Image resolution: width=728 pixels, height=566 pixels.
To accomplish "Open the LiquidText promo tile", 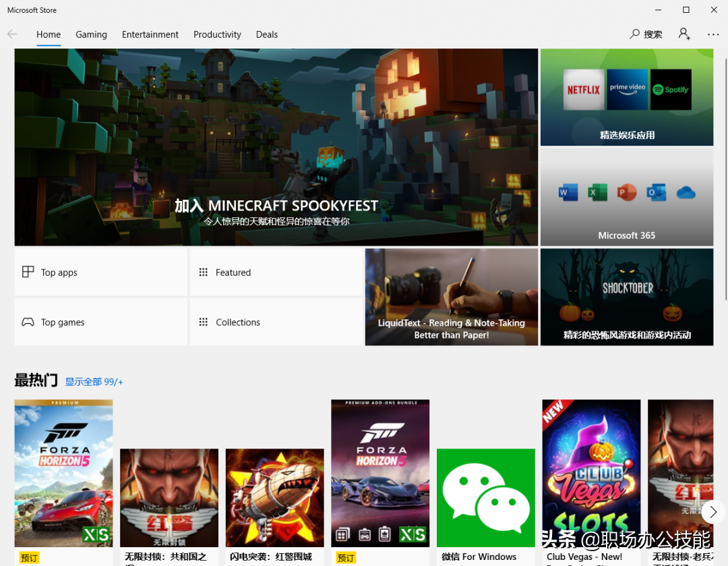I will (451, 297).
